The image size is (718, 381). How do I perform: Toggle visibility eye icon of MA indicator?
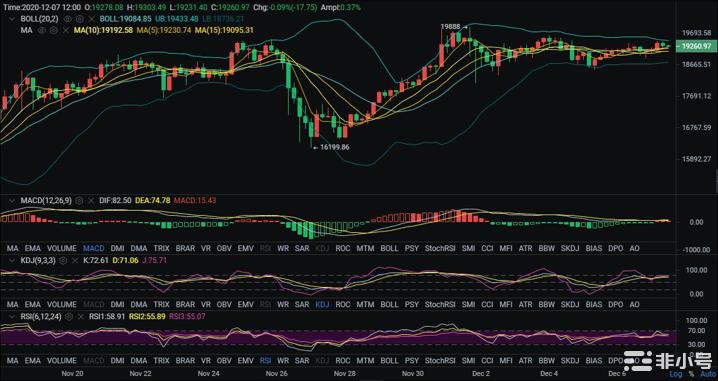pos(42,30)
